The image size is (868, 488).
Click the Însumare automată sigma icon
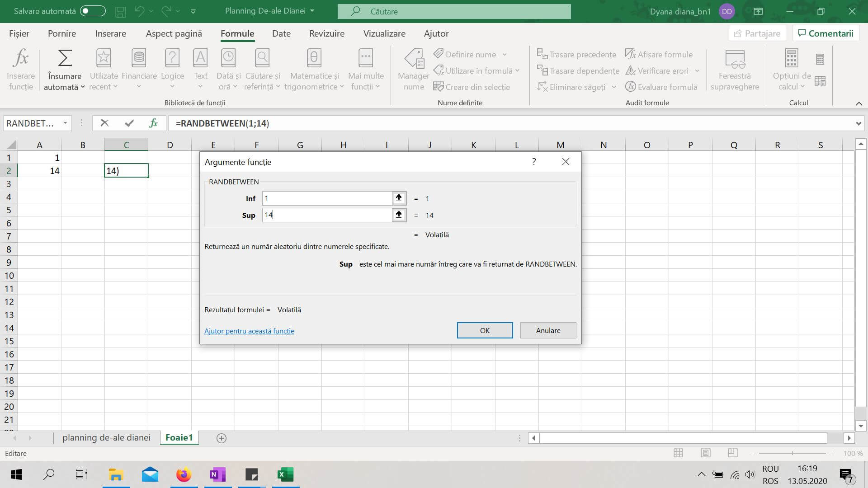(x=64, y=58)
